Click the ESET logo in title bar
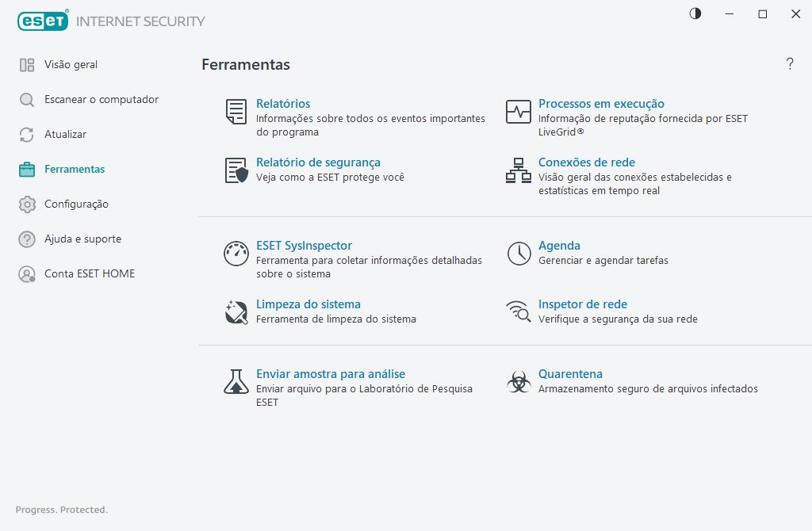The width and height of the screenshot is (812, 531). (x=43, y=21)
